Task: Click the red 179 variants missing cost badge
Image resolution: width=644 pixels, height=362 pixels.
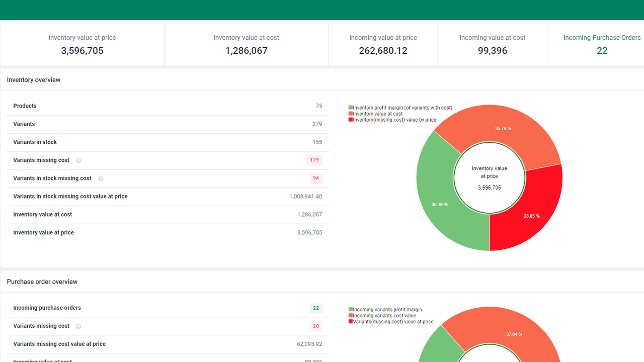Action: pyautogui.click(x=314, y=160)
